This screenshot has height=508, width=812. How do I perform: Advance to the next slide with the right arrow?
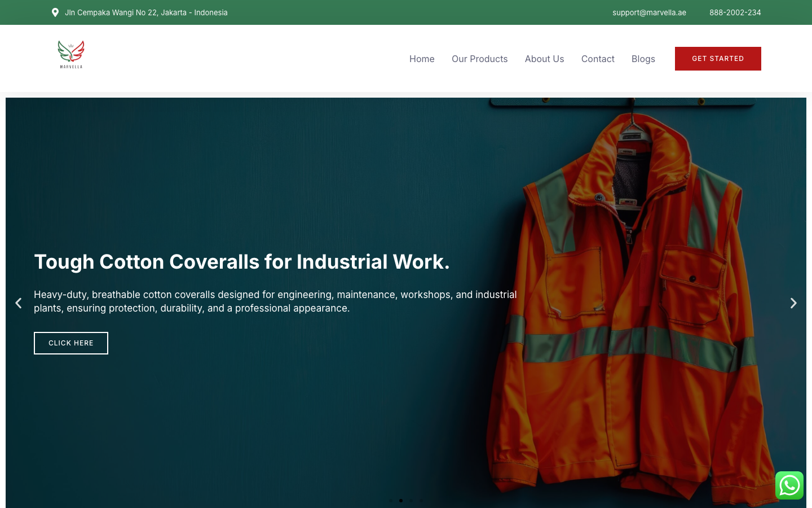pos(793,303)
